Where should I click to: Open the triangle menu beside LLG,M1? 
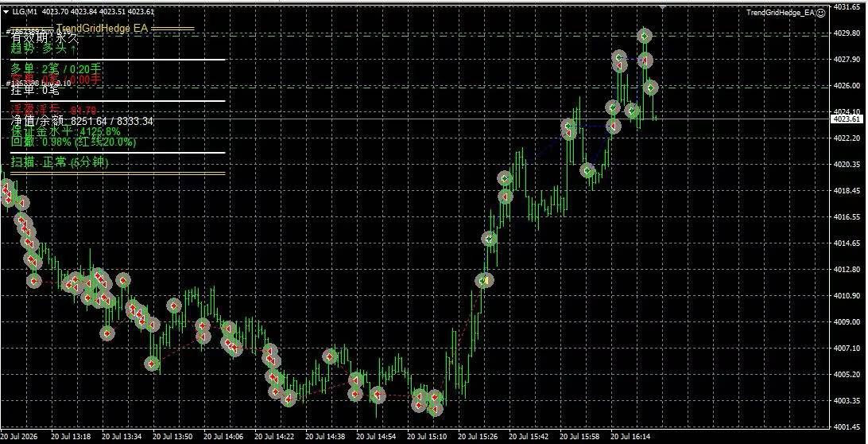(6, 12)
